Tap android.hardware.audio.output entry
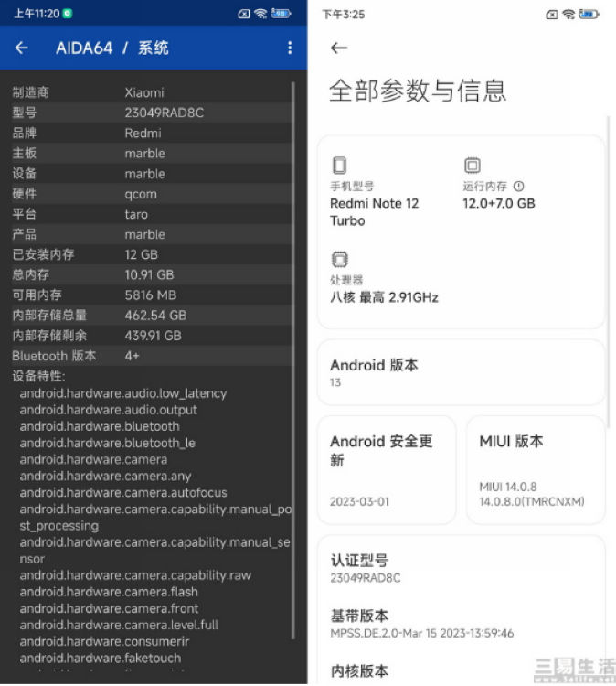616x686 pixels. point(109,410)
